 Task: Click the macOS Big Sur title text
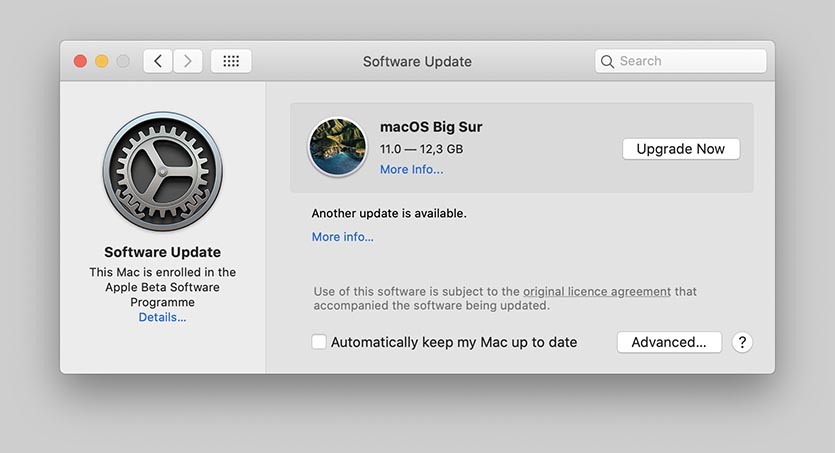click(431, 127)
